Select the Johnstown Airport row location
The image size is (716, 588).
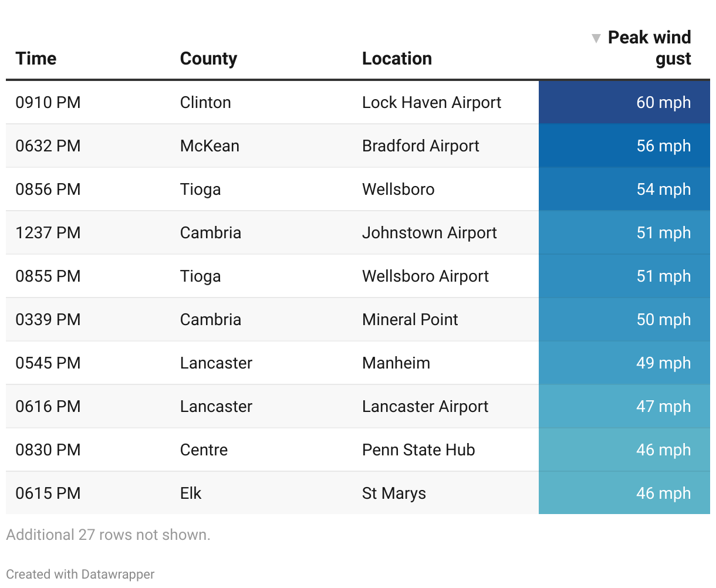pyautogui.click(x=429, y=233)
